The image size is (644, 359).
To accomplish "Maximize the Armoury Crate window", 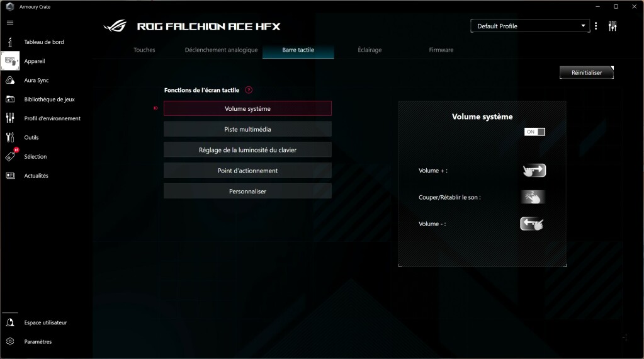I will pyautogui.click(x=616, y=6).
